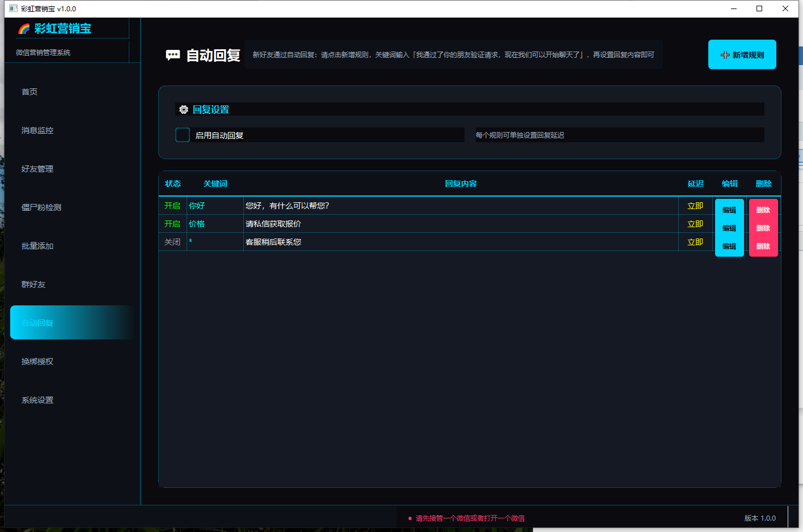Click the speech bubble icon beside 自动回复
Viewport: 803px width, 532px height.
click(173, 55)
